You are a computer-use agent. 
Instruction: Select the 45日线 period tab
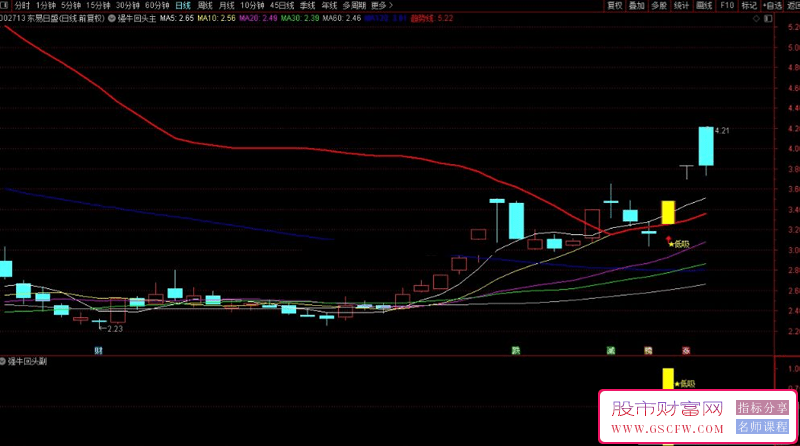(282, 5)
